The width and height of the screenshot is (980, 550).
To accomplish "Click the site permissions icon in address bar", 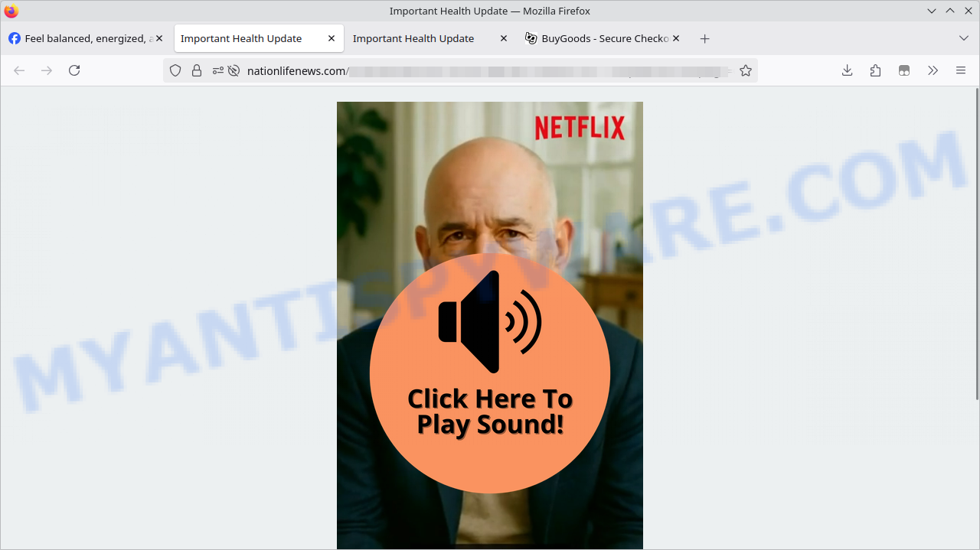I will coord(218,70).
